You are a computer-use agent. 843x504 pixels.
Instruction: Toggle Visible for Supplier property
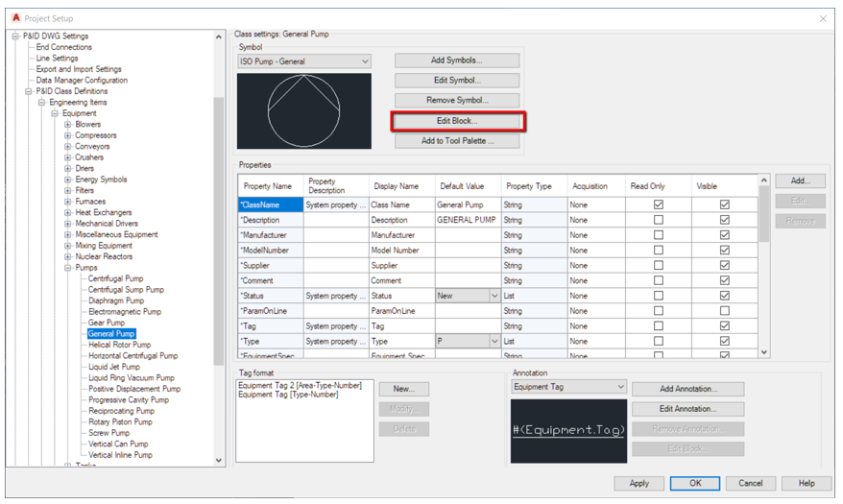(x=724, y=265)
